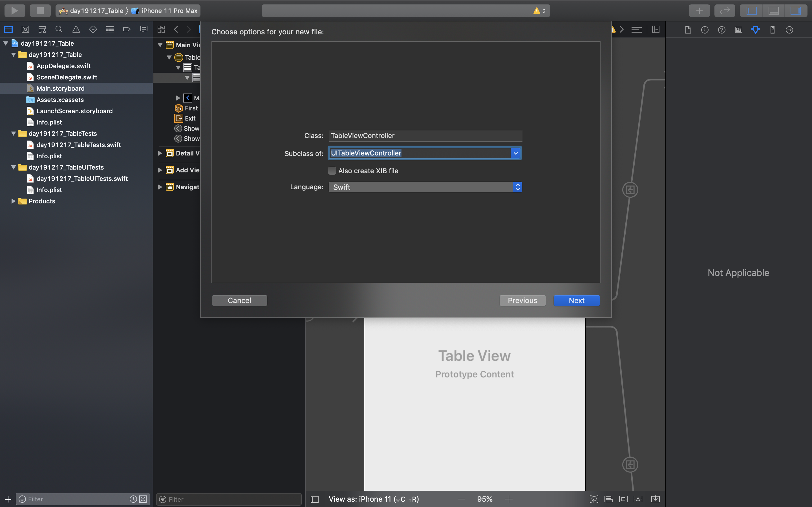Click the Stop button in toolbar
The image size is (812, 507).
(x=40, y=11)
